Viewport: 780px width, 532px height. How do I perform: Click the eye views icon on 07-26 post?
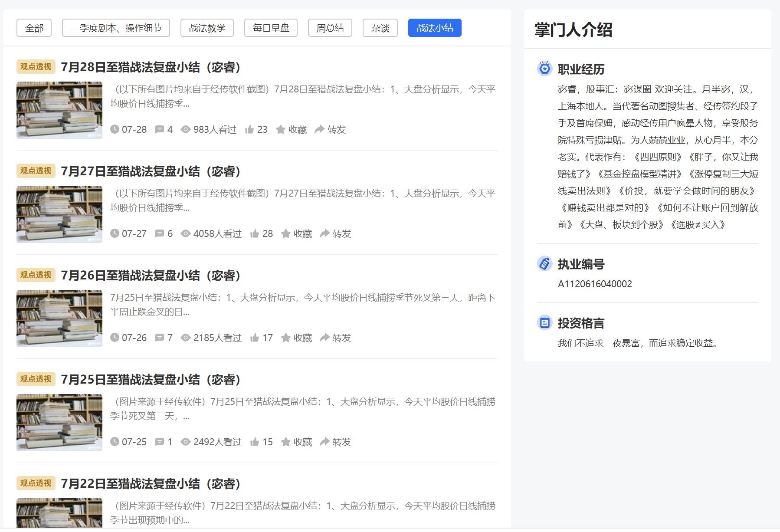click(186, 338)
